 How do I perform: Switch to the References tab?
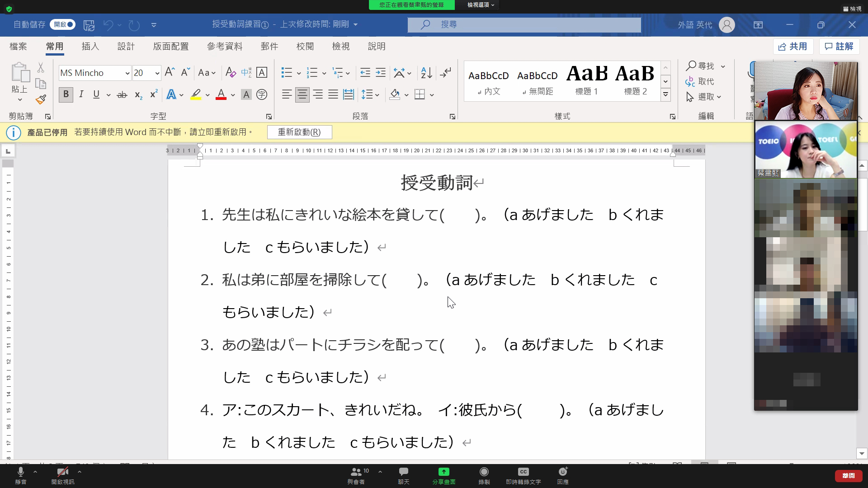pyautogui.click(x=225, y=47)
